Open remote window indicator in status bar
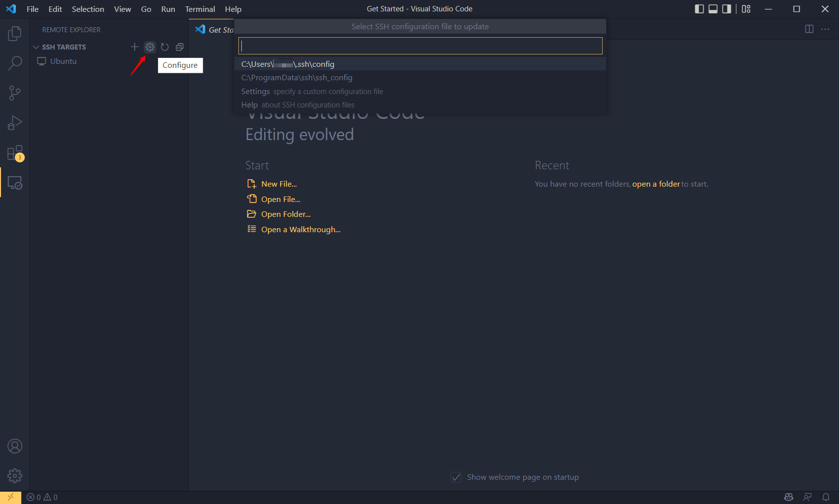This screenshot has width=839, height=504. [x=10, y=497]
